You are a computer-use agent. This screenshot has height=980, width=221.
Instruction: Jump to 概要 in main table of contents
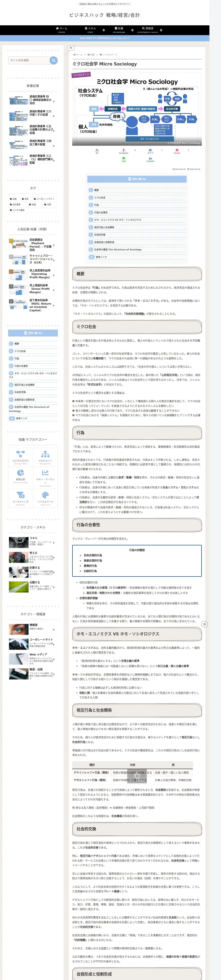96,190
